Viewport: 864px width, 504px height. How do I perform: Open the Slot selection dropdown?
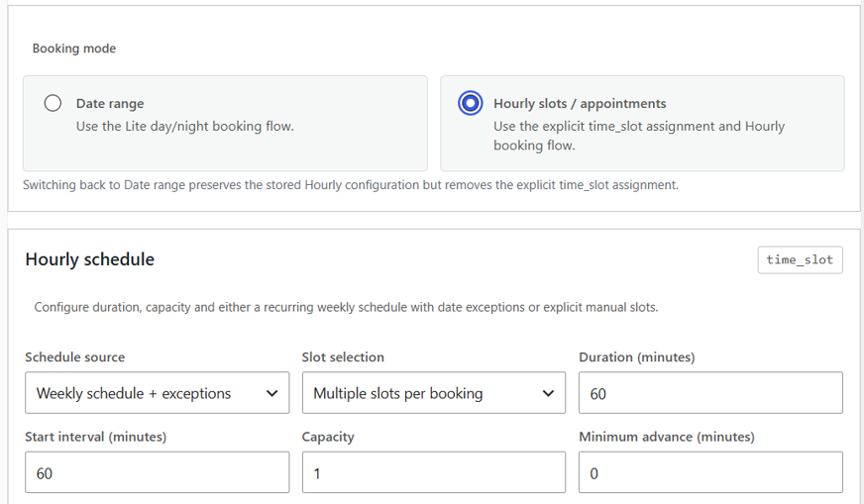click(x=434, y=393)
